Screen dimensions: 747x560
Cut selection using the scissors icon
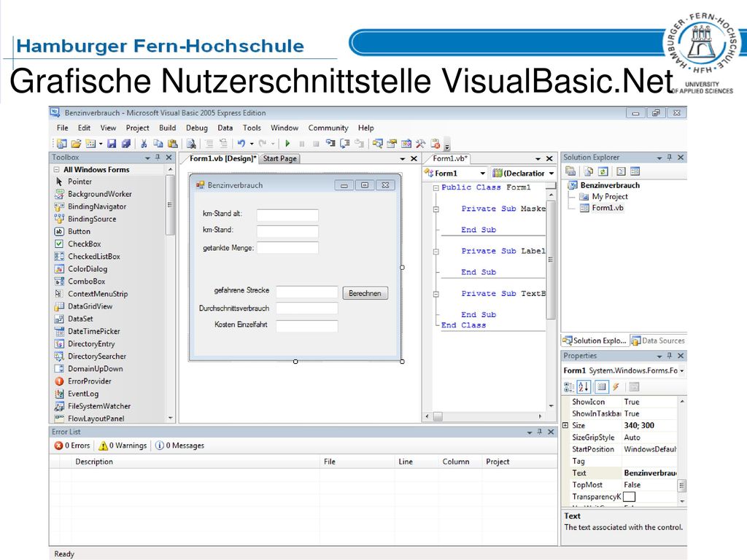tap(144, 144)
